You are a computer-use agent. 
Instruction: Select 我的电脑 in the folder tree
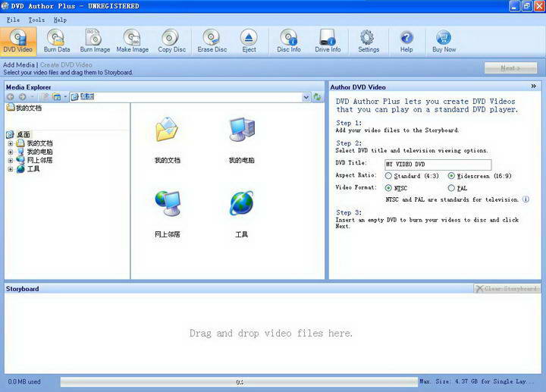click(39, 152)
